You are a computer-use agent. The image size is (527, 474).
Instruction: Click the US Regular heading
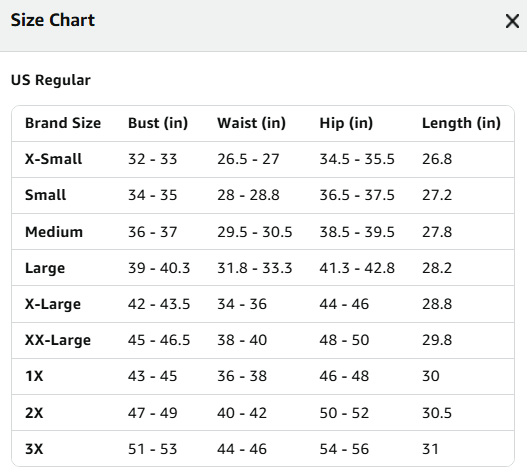51,80
